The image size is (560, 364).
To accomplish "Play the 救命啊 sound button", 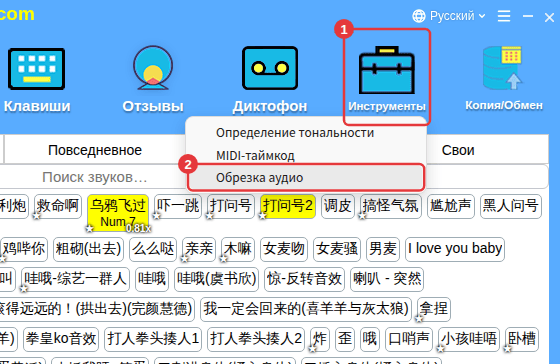I will [x=58, y=206].
